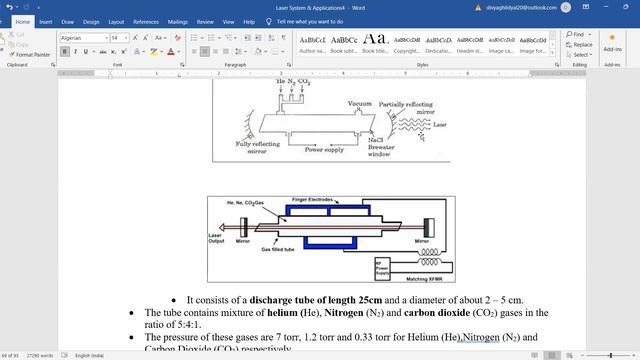Screen dimensions: 640x360
Task: Click Replace button
Action: pyautogui.click(x=579, y=44)
